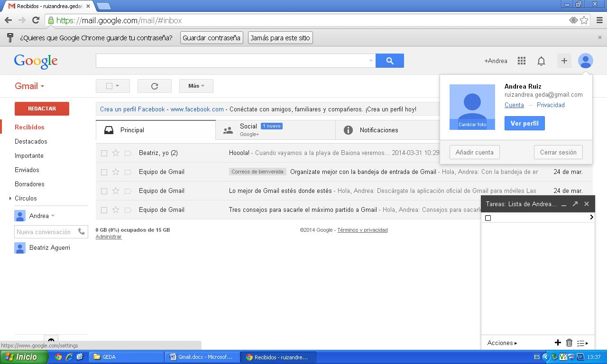Click the Google search input field

tap(232, 61)
